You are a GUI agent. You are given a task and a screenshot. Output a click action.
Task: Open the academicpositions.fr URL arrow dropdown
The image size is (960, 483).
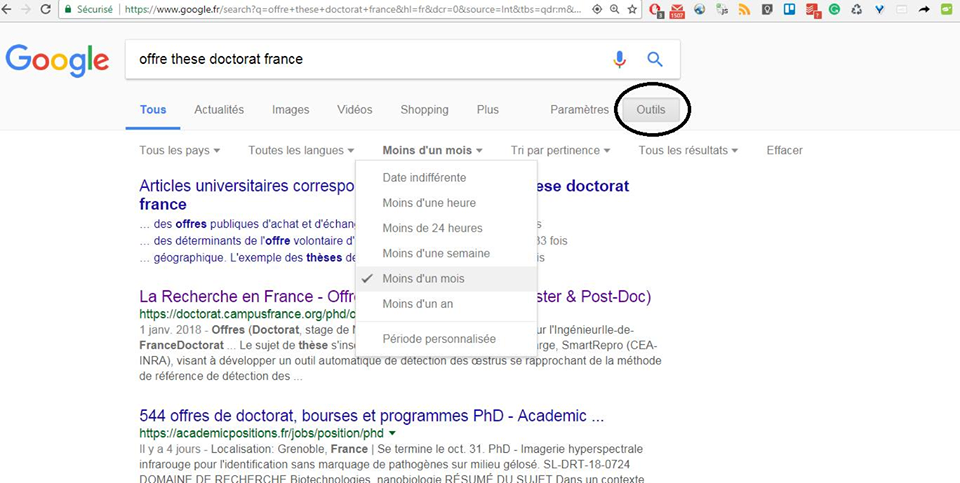(x=392, y=433)
